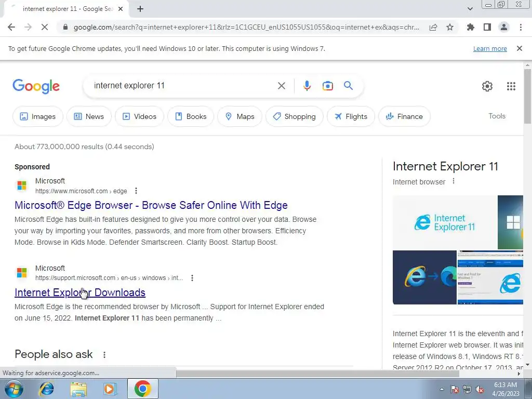Clear the search box with the X

(x=282, y=86)
